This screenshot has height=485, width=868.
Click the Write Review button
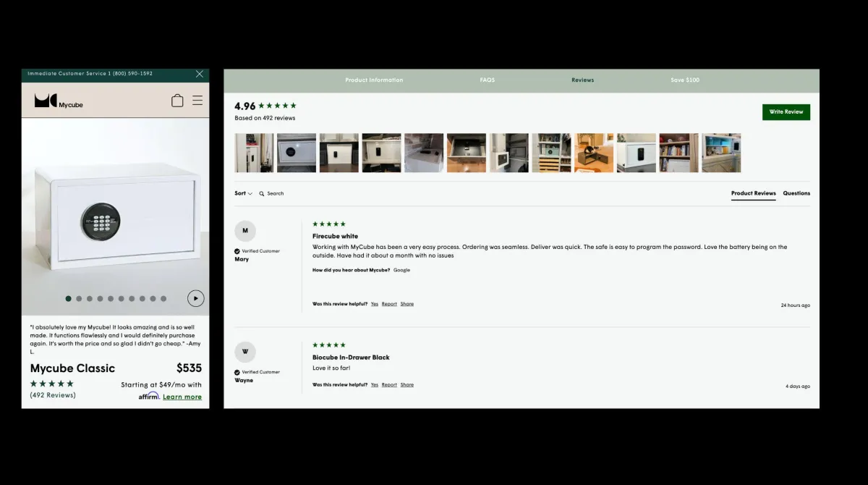(x=786, y=112)
